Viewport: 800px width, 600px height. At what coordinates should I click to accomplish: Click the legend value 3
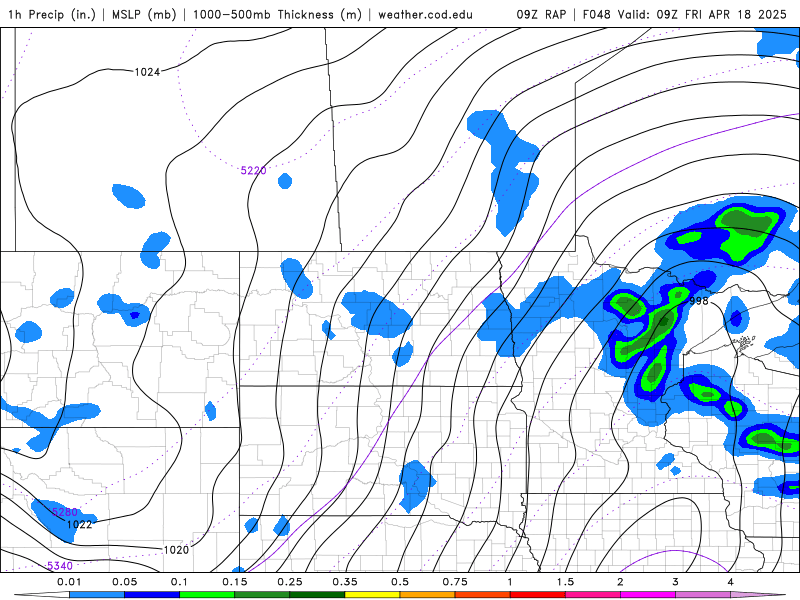pos(676,582)
